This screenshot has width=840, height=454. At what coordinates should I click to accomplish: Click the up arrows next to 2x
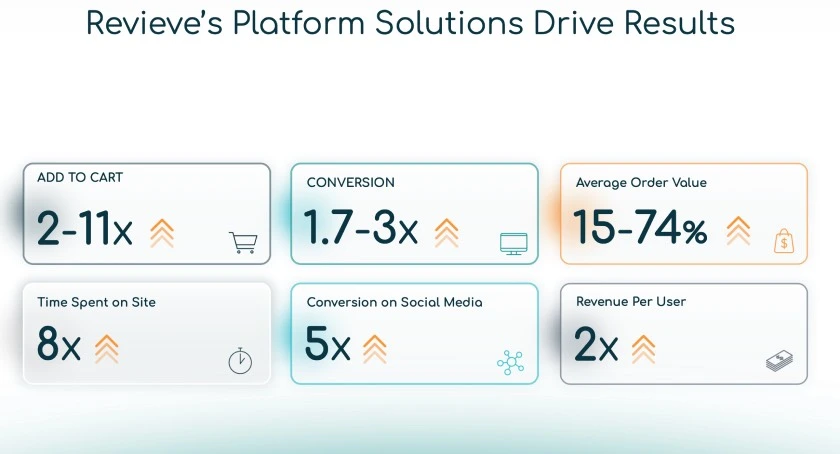tap(643, 349)
